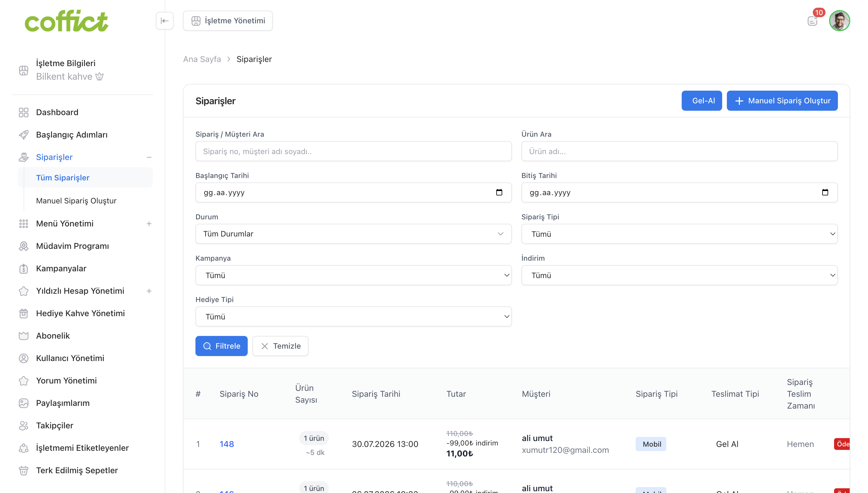Click the Filtrele button
This screenshot has height=493, width=868.
[221, 346]
